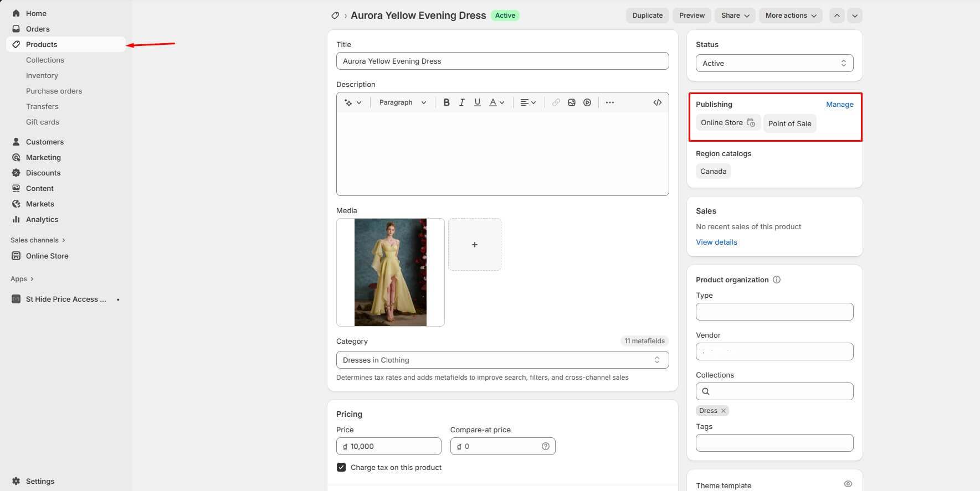The image size is (980, 491).
Task: Click the Marketing target icon
Action: click(16, 157)
